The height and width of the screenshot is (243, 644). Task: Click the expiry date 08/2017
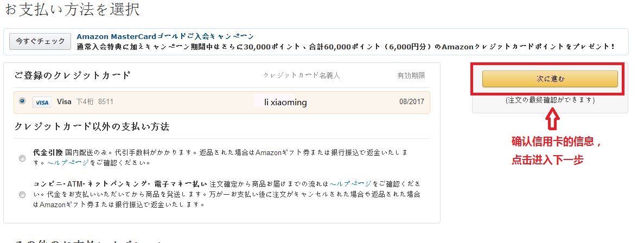coord(412,102)
